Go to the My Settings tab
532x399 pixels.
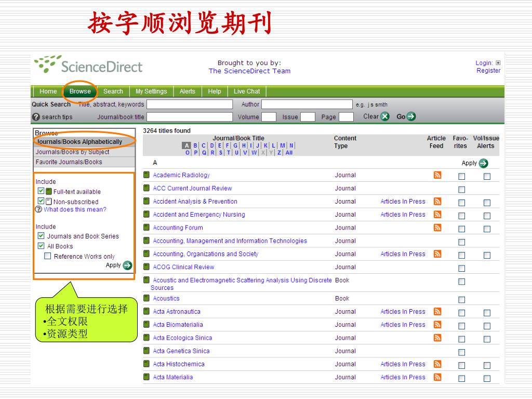coord(151,91)
